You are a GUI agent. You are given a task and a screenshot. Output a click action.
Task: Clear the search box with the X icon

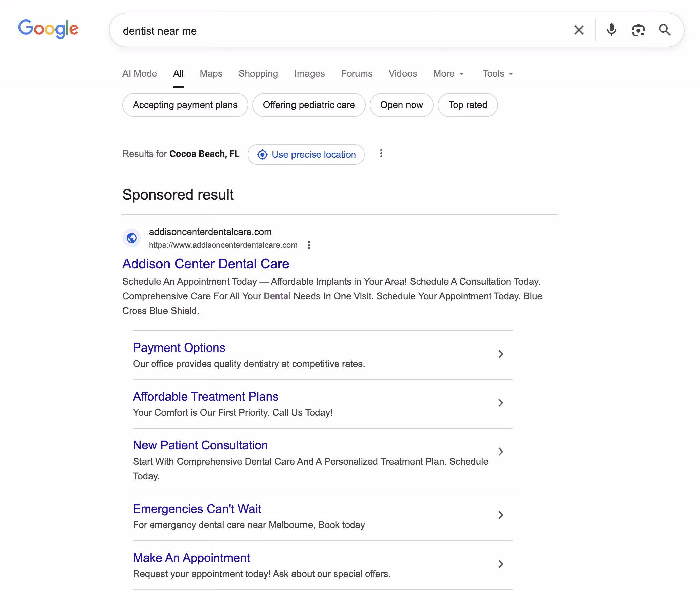point(579,30)
